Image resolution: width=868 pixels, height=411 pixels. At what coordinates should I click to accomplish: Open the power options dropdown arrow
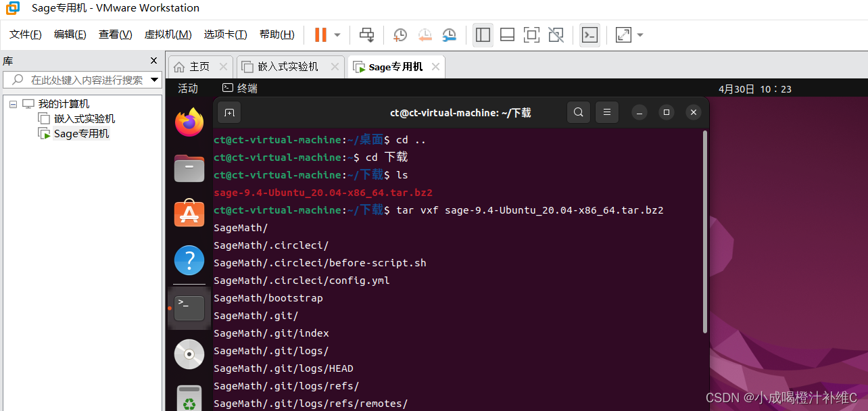coord(337,34)
